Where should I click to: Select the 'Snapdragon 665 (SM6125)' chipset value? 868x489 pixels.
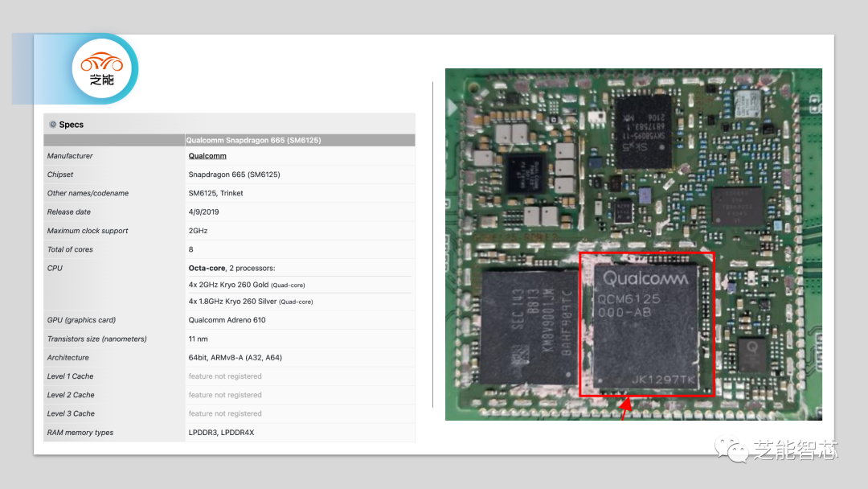click(x=234, y=175)
